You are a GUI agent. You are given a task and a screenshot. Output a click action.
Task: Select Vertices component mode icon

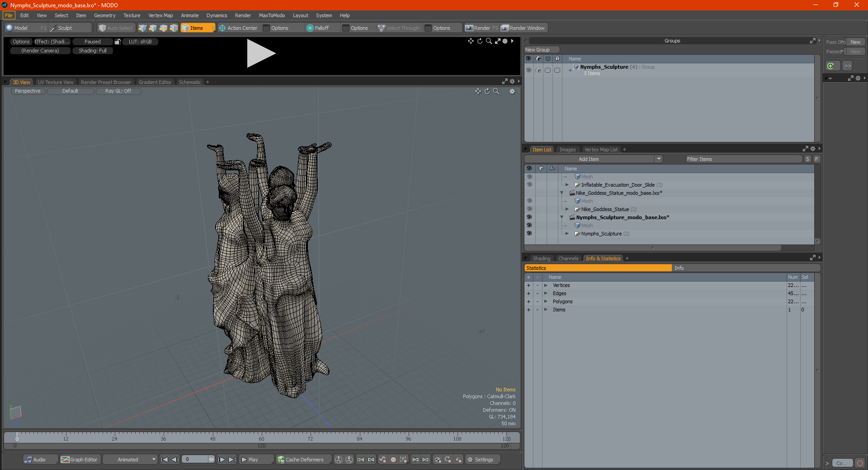tap(142, 28)
